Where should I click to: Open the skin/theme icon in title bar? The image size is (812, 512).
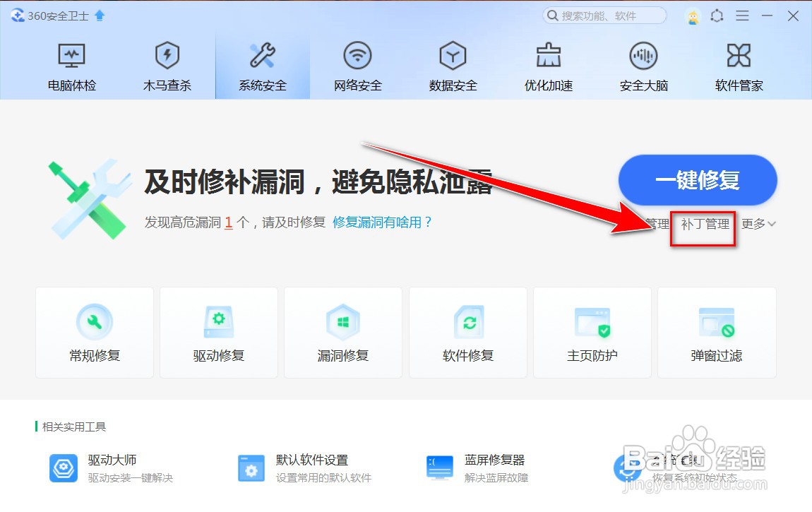click(x=717, y=16)
